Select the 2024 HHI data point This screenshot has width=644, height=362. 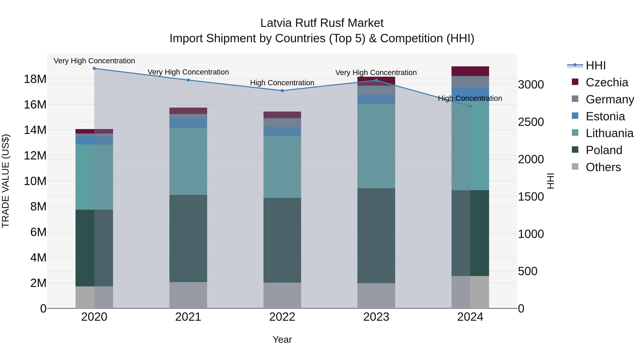[470, 106]
